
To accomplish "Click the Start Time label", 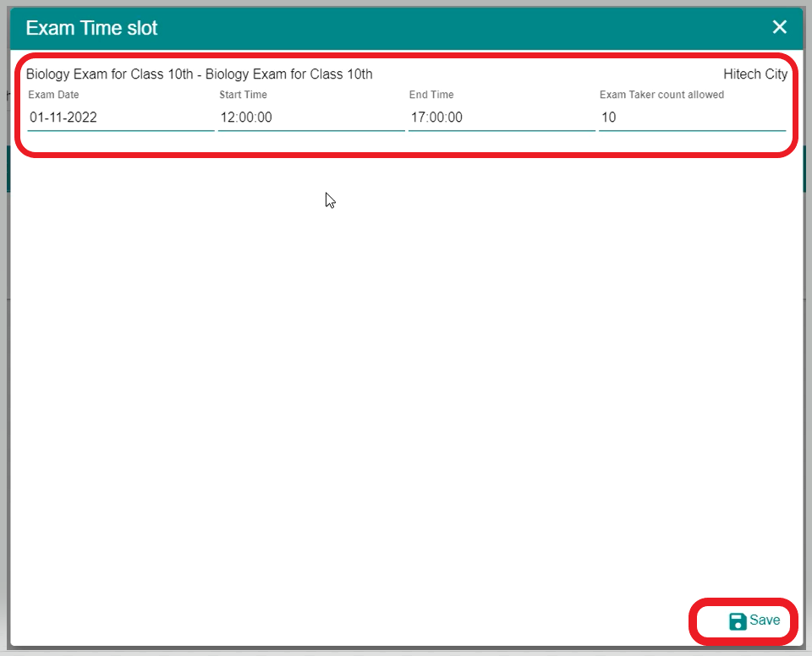I will (243, 95).
